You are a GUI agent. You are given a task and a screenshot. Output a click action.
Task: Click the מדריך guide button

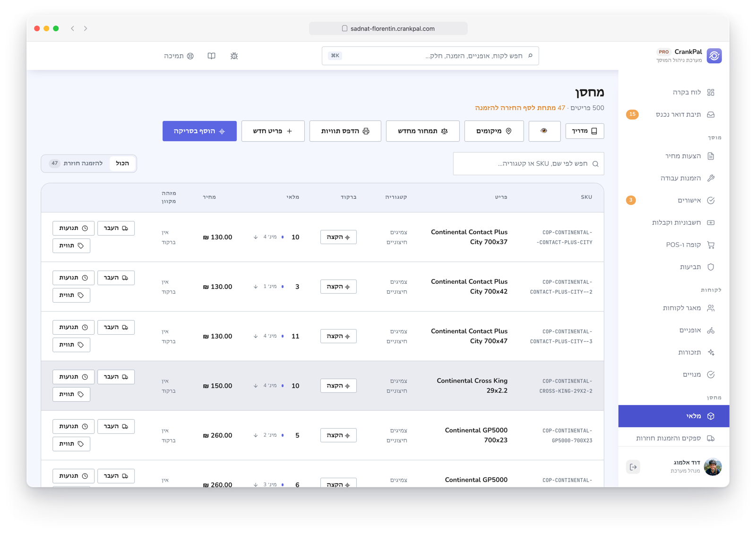tap(584, 131)
